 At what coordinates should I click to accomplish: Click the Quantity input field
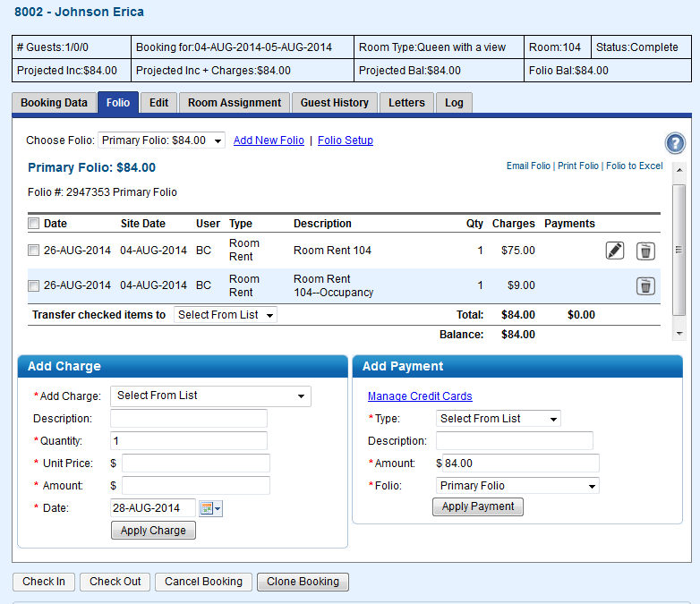[189, 440]
